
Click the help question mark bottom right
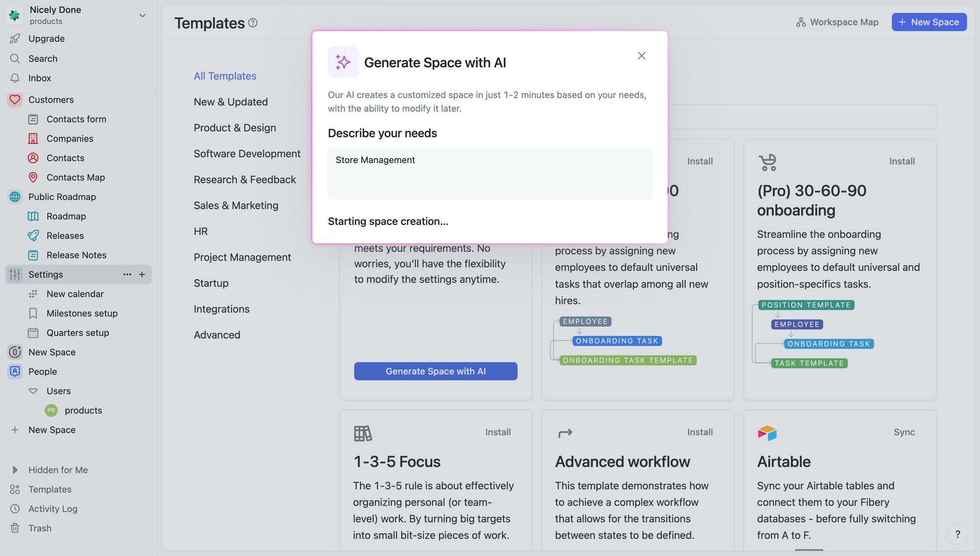pyautogui.click(x=958, y=534)
